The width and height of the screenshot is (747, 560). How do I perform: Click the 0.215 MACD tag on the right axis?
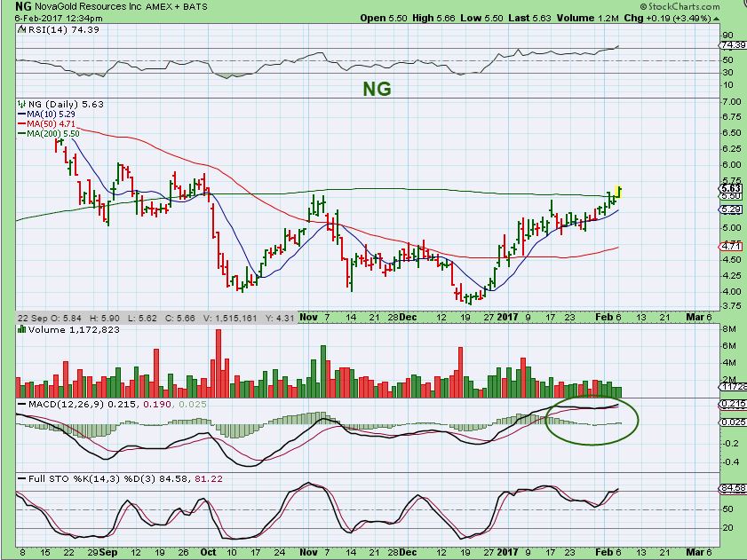(733, 404)
